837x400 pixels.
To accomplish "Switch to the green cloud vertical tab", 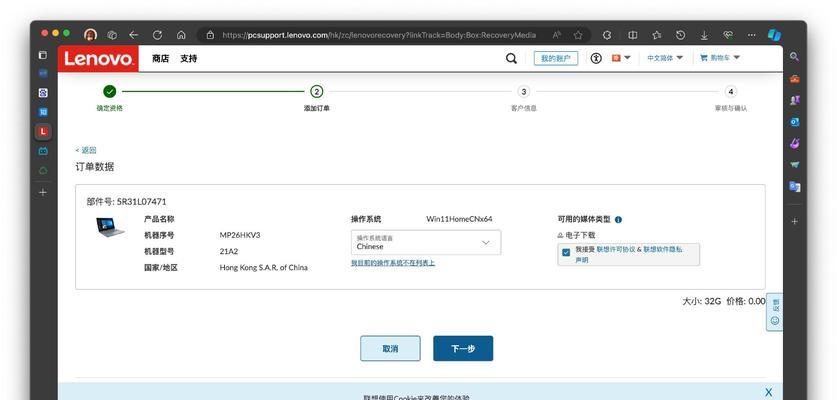I will coord(43,171).
